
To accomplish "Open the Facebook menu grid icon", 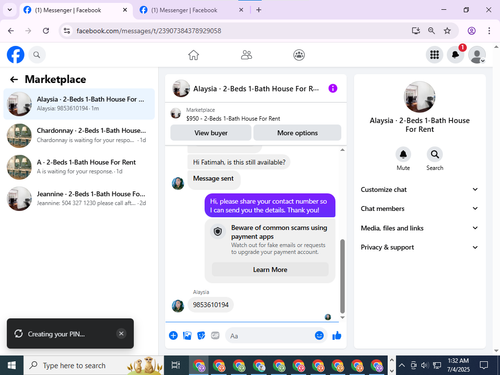I will tap(434, 55).
